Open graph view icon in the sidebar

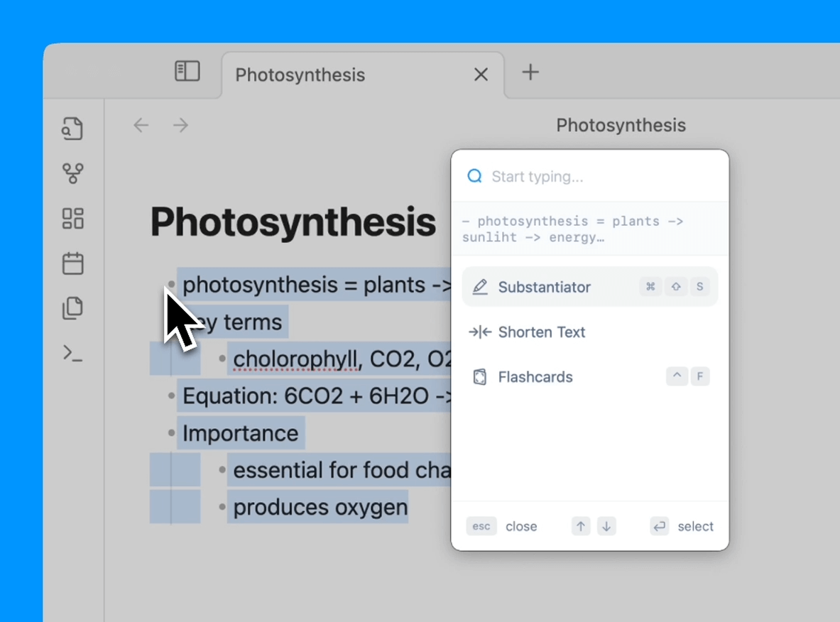(x=72, y=173)
